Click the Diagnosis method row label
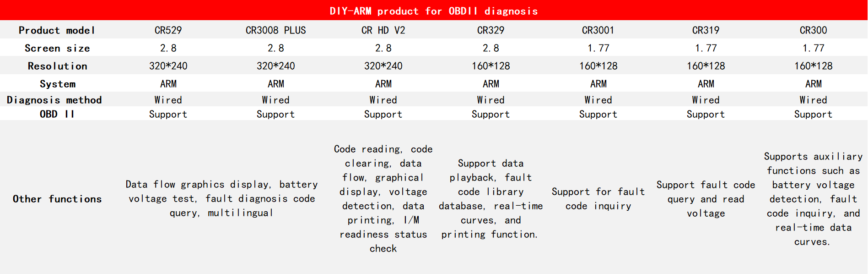 (x=54, y=100)
